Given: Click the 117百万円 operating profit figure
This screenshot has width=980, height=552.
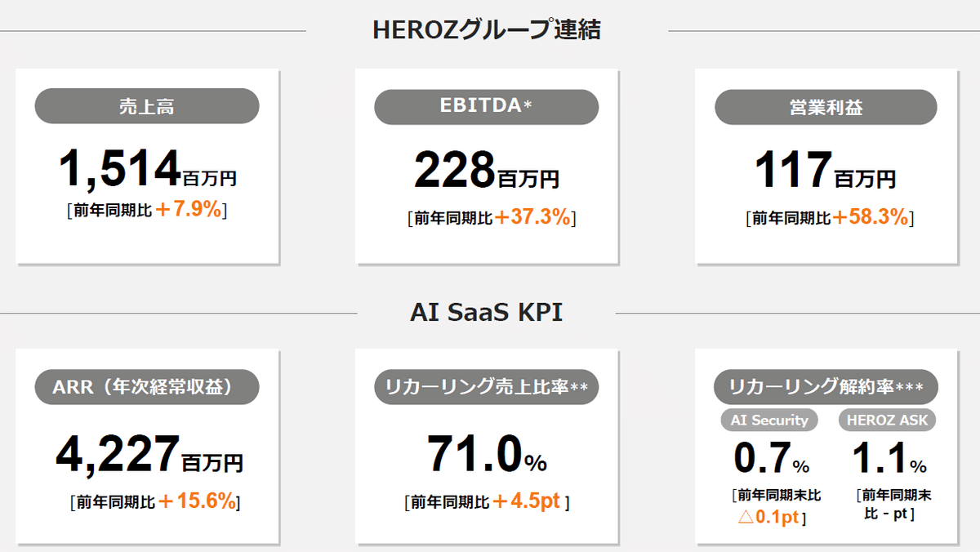Looking at the screenshot, I should tap(825, 170).
